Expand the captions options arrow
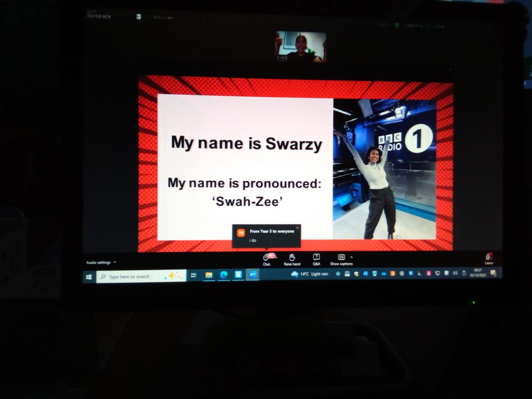Viewport: 532px width, 399px height. 352,257
